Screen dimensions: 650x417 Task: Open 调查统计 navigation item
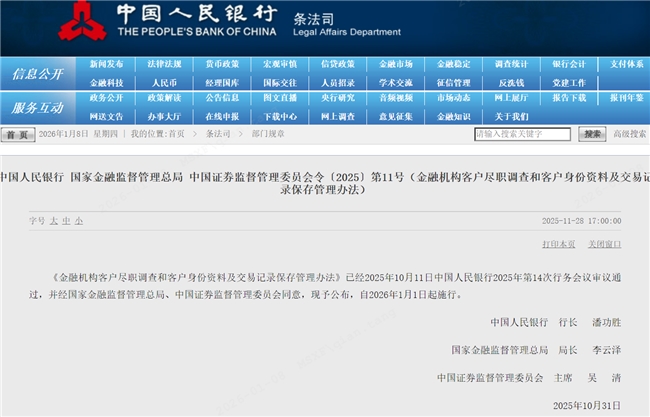pos(511,64)
